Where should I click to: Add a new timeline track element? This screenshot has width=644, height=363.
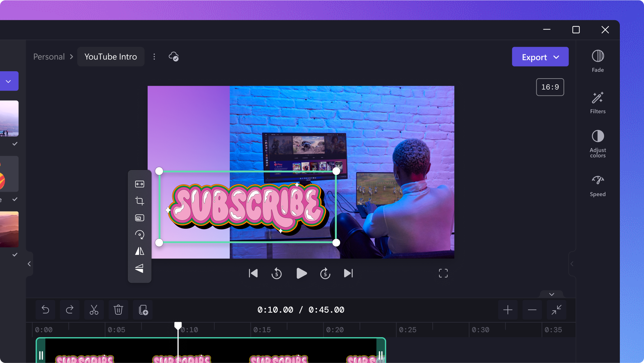508,309
